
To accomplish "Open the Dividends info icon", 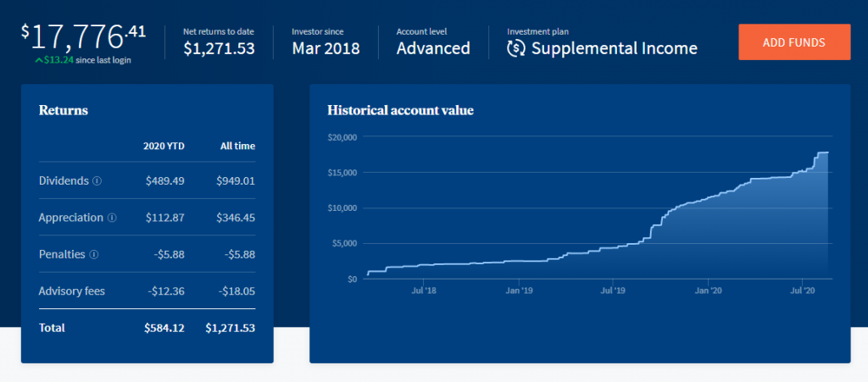I will [x=97, y=181].
